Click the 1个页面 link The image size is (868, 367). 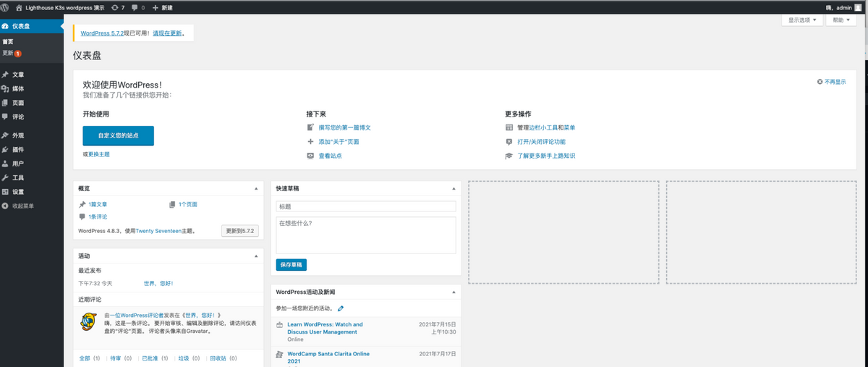(x=187, y=205)
